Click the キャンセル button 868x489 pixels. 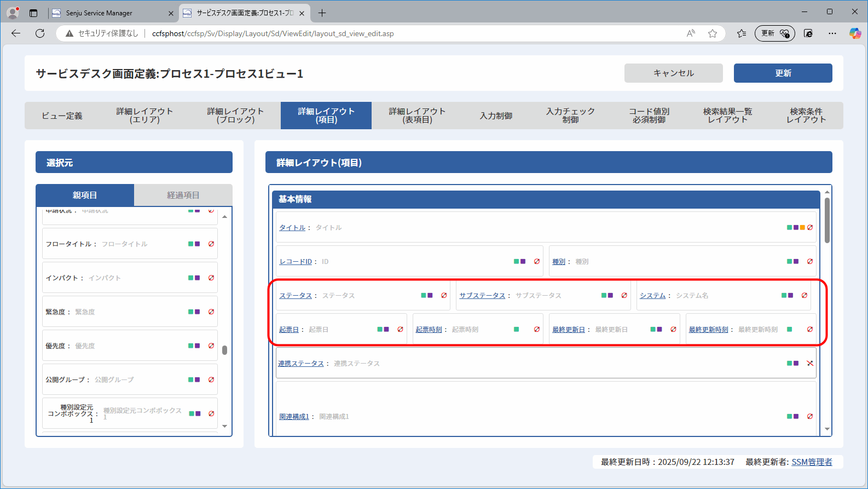(x=674, y=73)
